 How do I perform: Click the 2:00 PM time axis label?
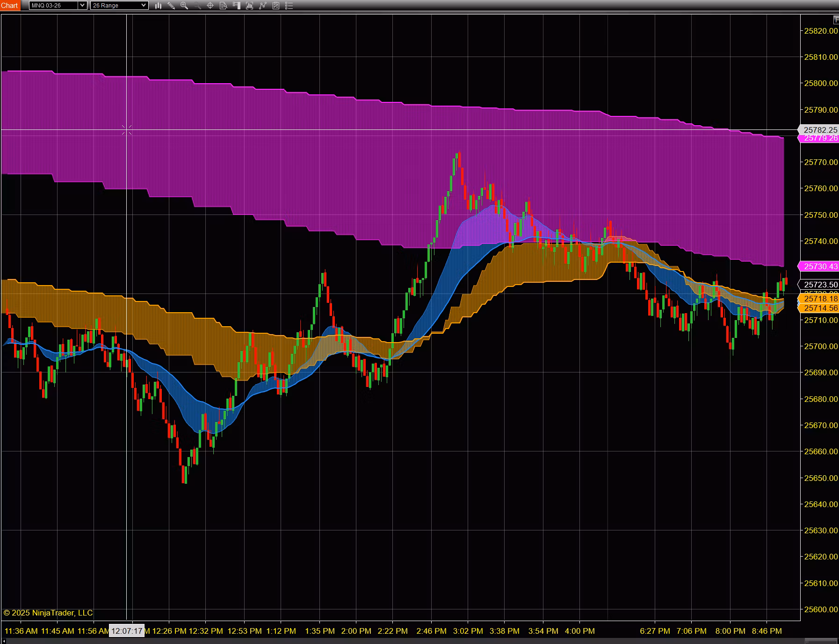pos(356,631)
